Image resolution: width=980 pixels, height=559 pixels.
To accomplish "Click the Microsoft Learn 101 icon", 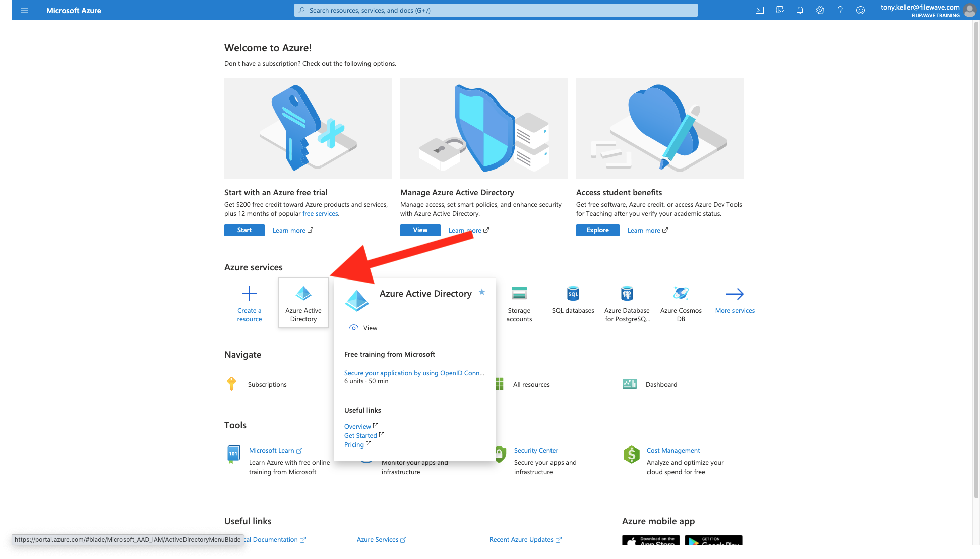I will 233,454.
